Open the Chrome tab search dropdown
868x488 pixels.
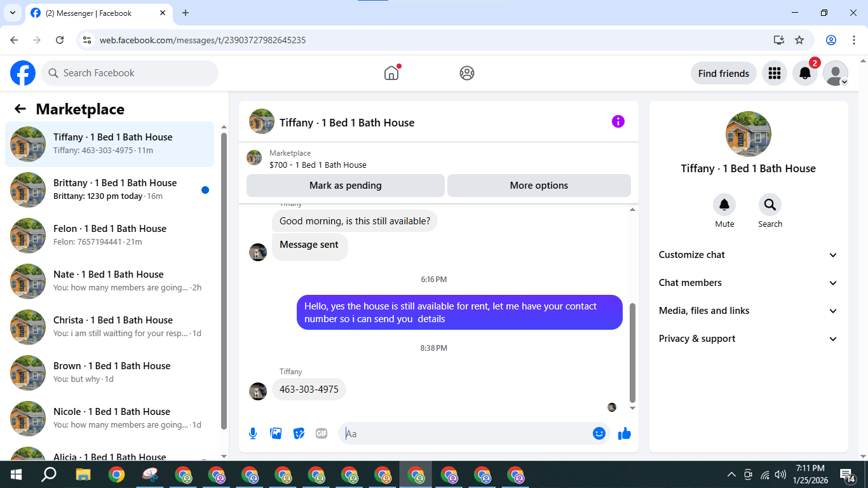pos(12,13)
